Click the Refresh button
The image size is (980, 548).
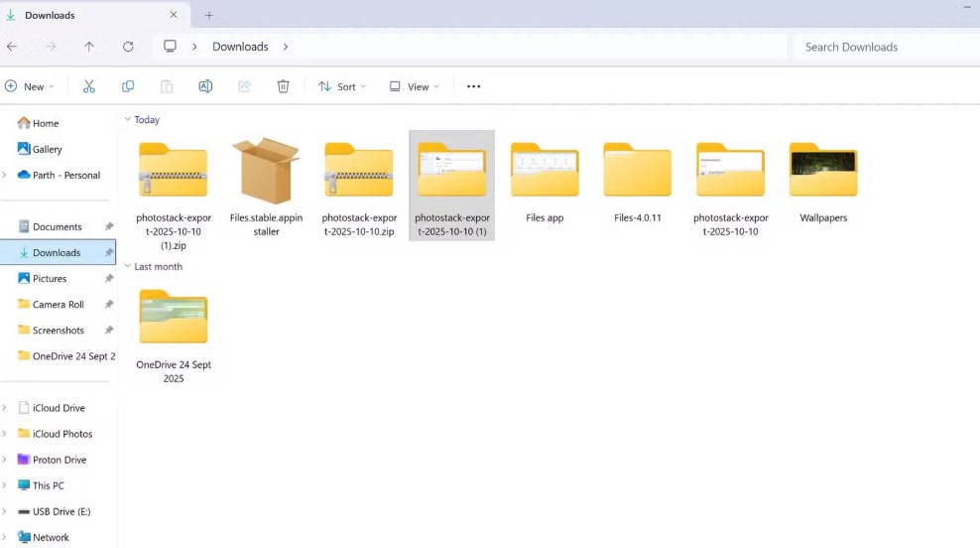(x=128, y=47)
